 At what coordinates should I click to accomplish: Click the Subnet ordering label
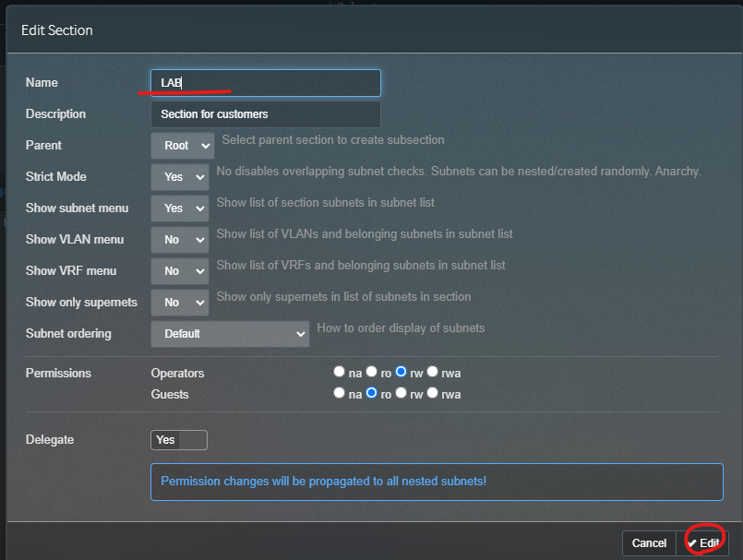coord(68,334)
